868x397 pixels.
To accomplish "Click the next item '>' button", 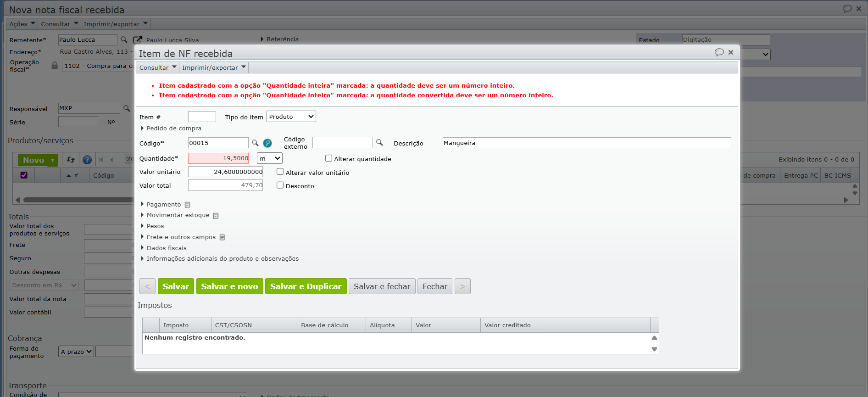I will [x=462, y=286].
